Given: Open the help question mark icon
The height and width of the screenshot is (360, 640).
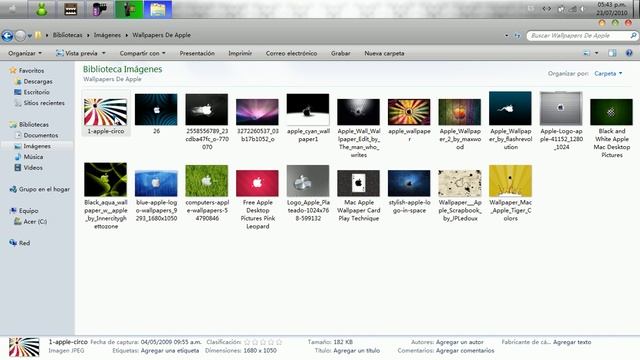Looking at the screenshot, I should pyautogui.click(x=629, y=53).
